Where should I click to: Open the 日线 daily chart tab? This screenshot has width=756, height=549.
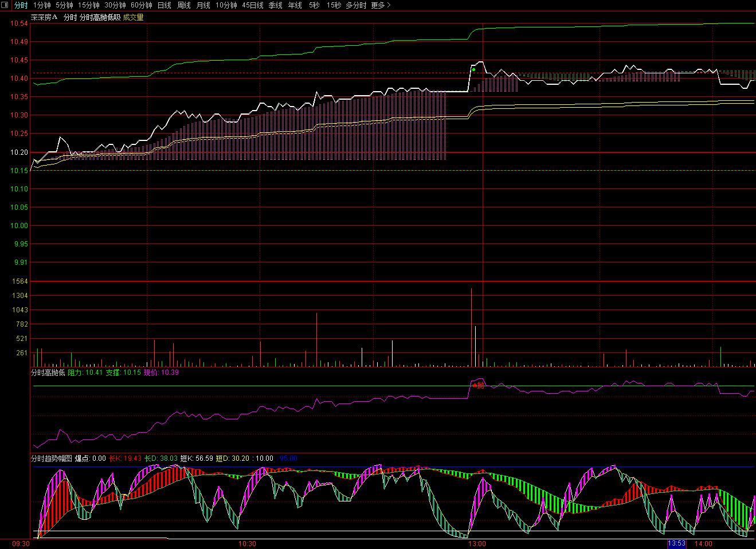(x=164, y=5)
